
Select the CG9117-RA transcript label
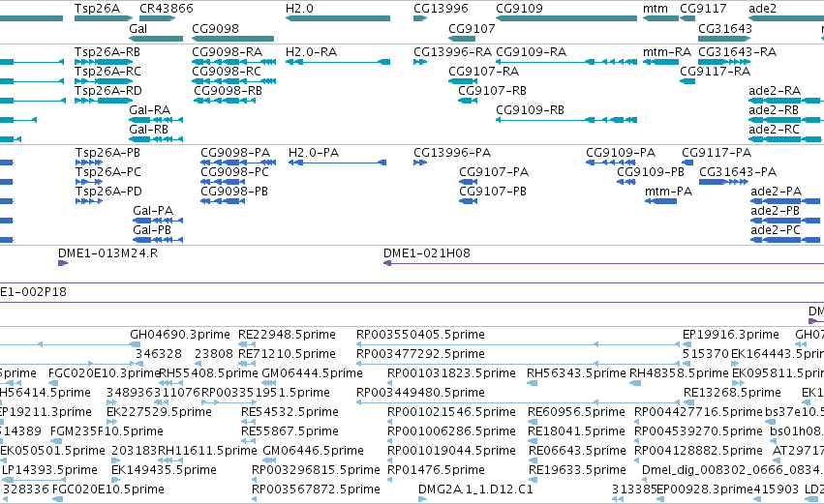(x=716, y=72)
